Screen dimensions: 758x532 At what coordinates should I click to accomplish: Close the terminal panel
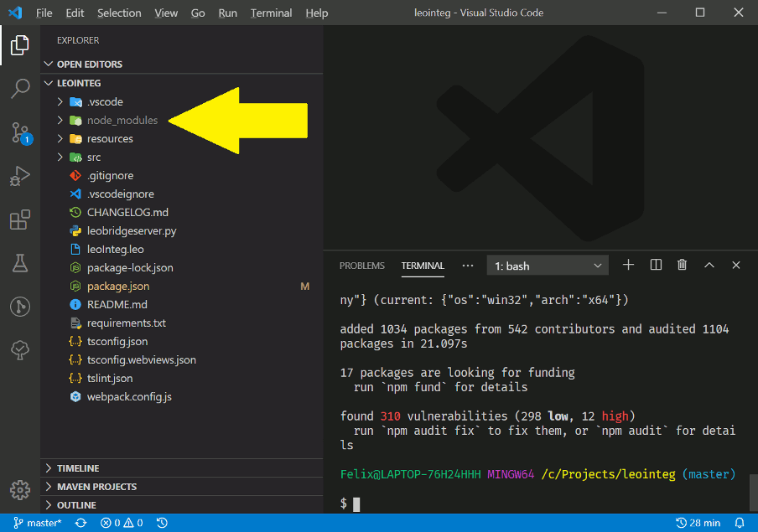coord(735,265)
